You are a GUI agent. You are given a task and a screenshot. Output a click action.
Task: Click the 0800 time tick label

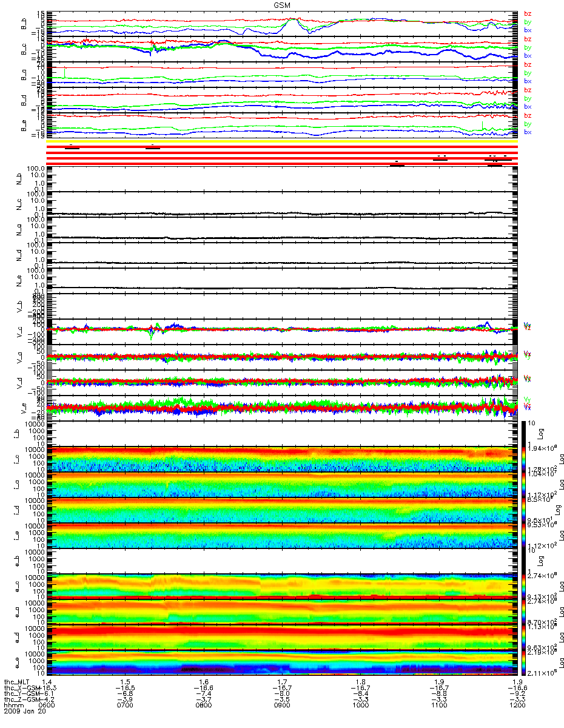203,705
